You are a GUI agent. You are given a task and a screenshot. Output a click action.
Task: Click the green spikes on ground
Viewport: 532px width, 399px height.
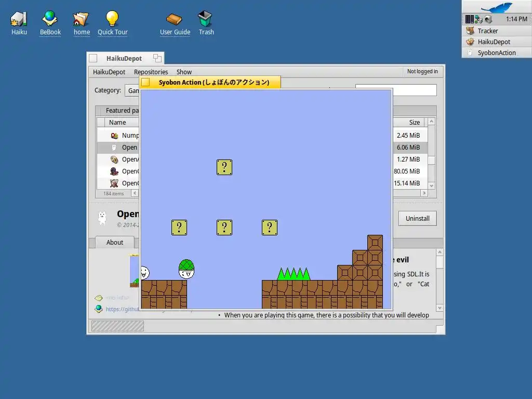tap(294, 273)
